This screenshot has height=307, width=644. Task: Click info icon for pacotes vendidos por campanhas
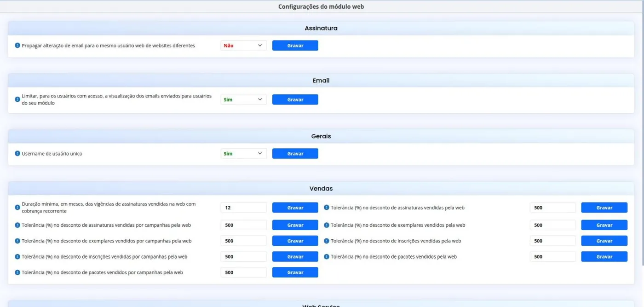[17, 272]
